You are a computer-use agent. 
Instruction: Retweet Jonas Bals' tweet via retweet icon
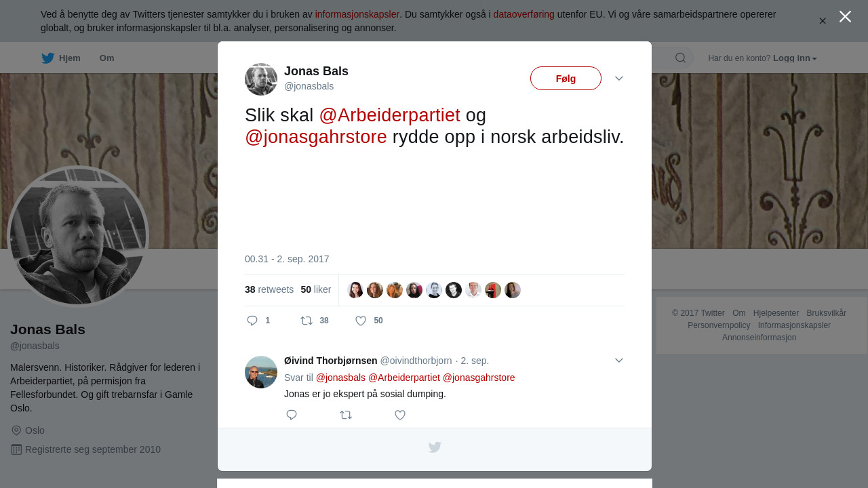tap(307, 321)
